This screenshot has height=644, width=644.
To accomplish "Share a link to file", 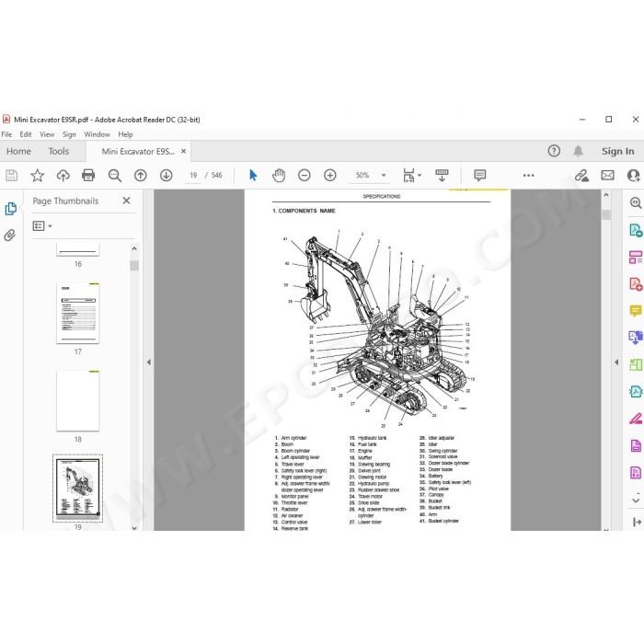I will (581, 176).
